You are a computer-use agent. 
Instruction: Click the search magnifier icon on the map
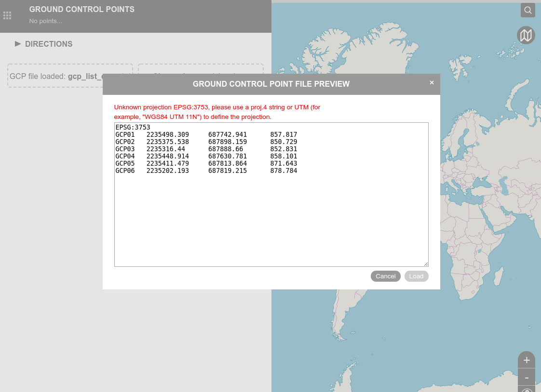point(527,10)
